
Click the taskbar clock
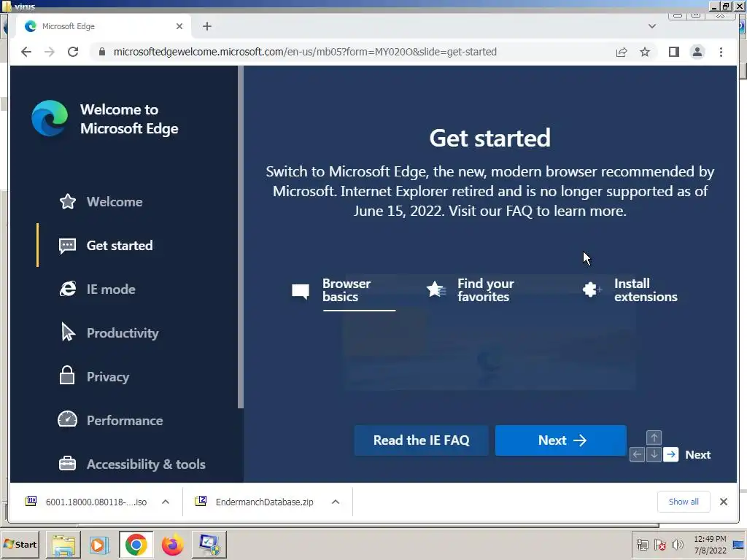[710, 544]
